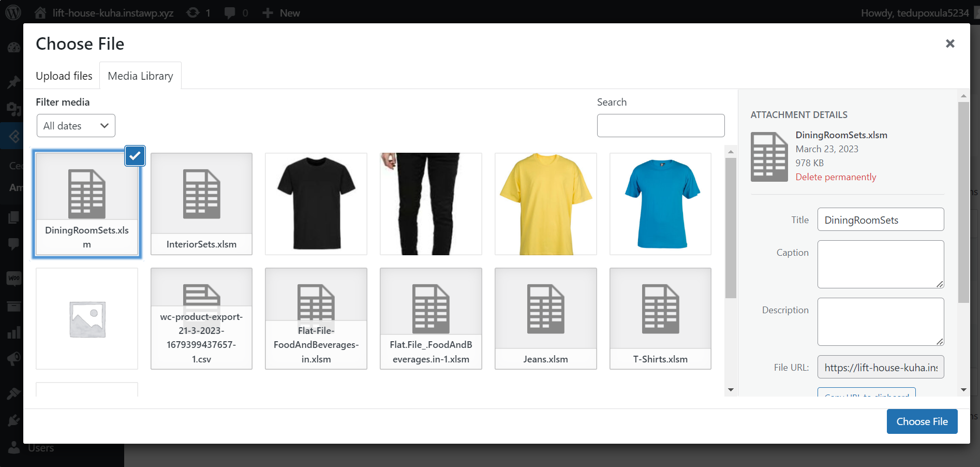Click the attachment details scrollbar thumb
This screenshot has height=467, width=980.
[963, 202]
